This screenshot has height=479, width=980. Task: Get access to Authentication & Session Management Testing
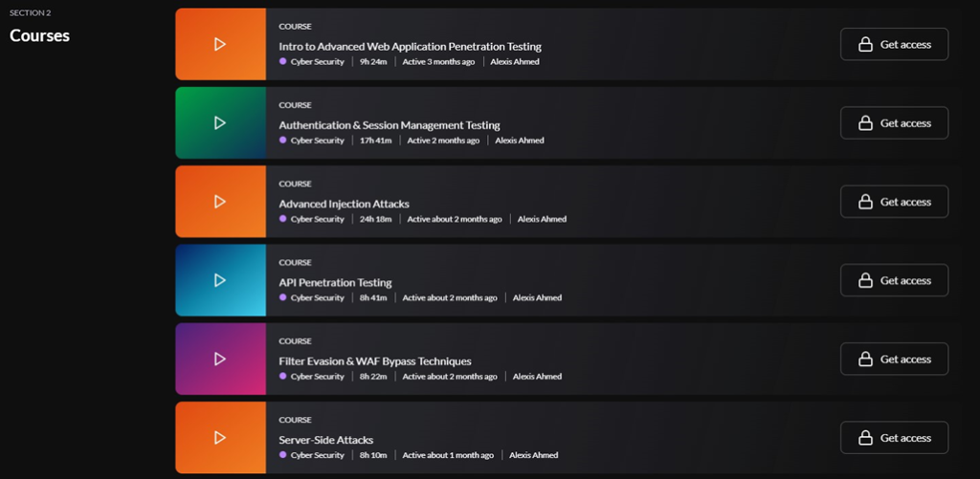pyautogui.click(x=894, y=123)
